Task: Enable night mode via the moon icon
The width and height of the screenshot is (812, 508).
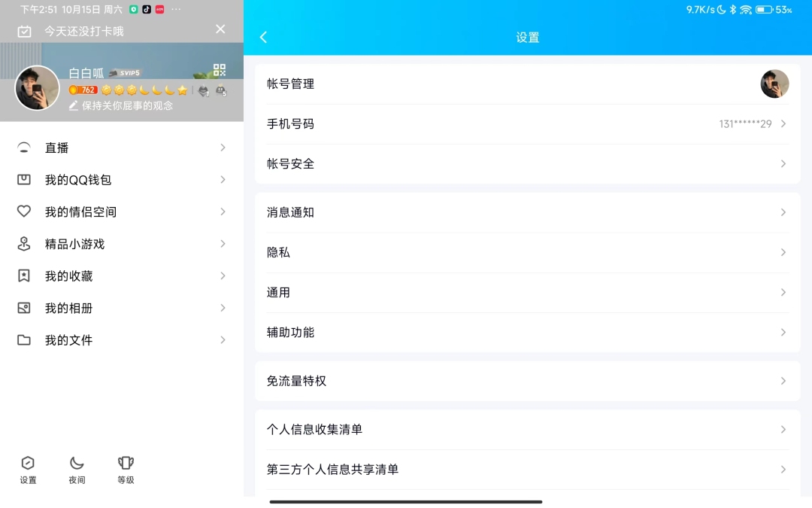Action: pyautogui.click(x=76, y=463)
